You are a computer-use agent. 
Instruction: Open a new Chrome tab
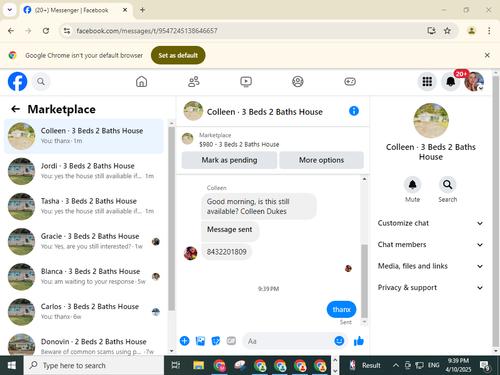click(x=142, y=10)
